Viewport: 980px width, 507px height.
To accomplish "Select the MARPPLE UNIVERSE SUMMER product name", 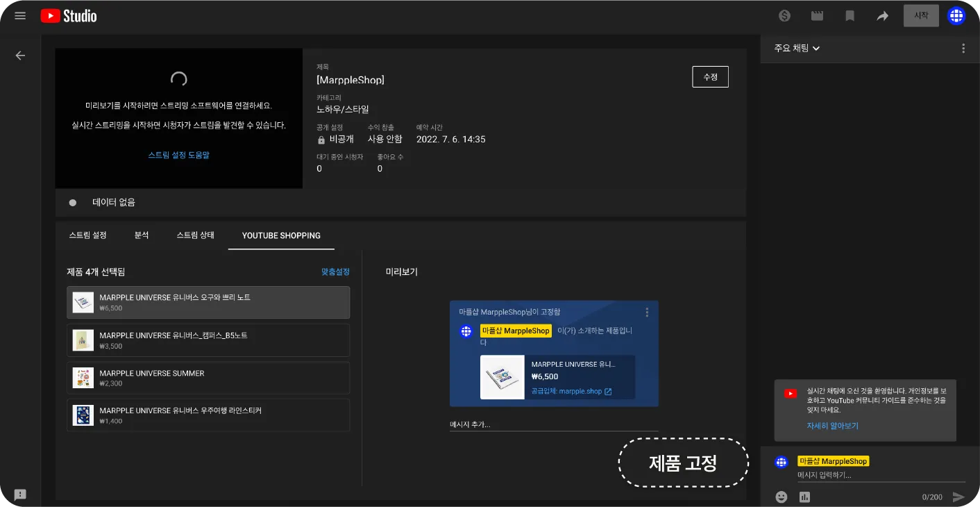I will click(x=152, y=373).
